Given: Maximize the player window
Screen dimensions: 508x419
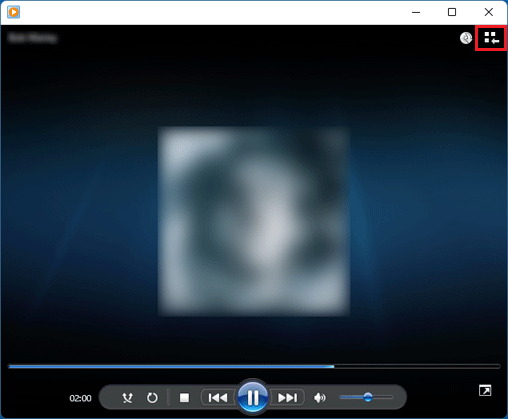Looking at the screenshot, I should [452, 12].
